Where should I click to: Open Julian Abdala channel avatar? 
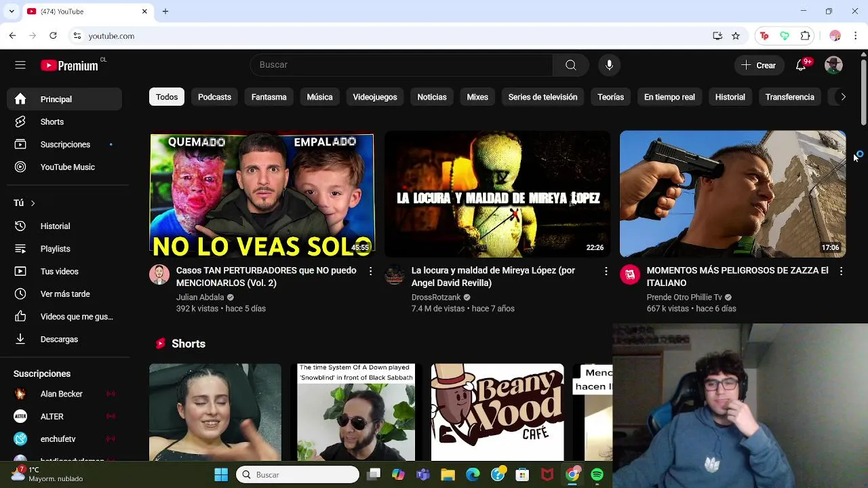point(159,274)
